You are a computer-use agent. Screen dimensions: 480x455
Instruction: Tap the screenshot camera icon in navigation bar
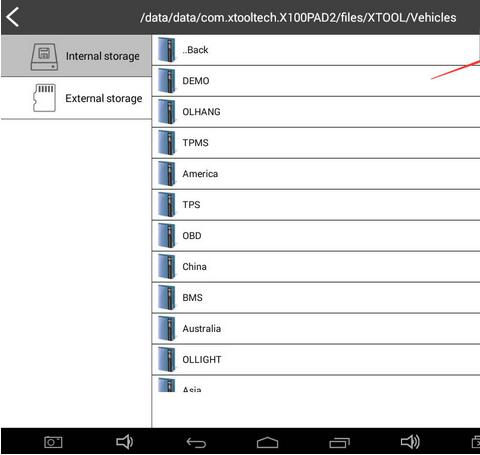click(x=53, y=442)
